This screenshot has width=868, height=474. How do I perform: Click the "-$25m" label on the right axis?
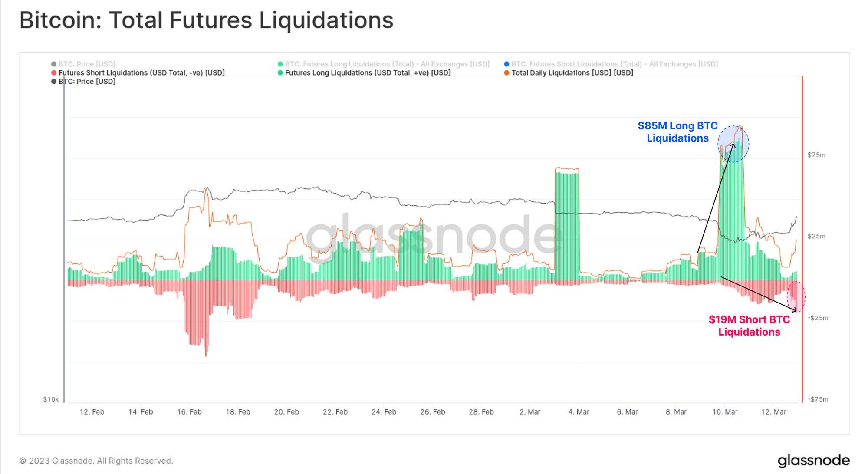point(818,318)
